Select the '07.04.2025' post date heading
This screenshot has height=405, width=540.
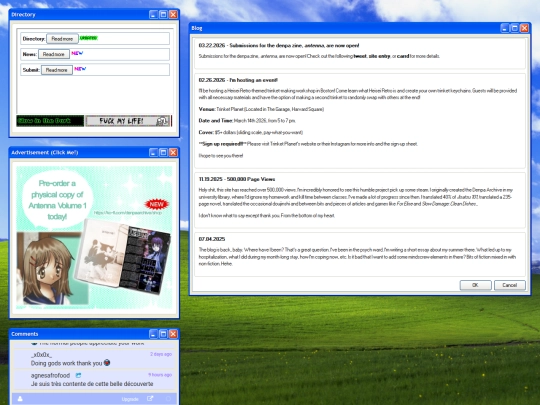(212, 239)
